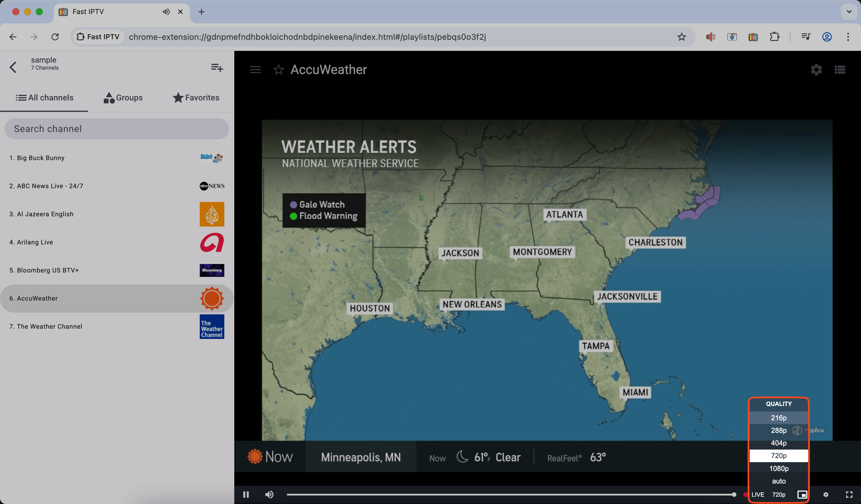Bookmark this page with the star
The width and height of the screenshot is (861, 504).
681,37
